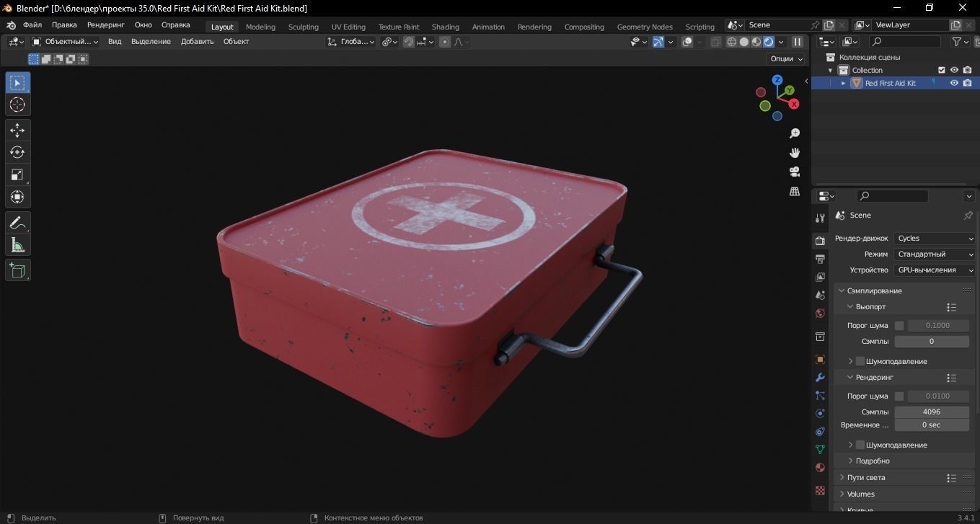The image size is (980, 524).
Task: Click the Временное limit 0 sec field
Action: (932, 425)
